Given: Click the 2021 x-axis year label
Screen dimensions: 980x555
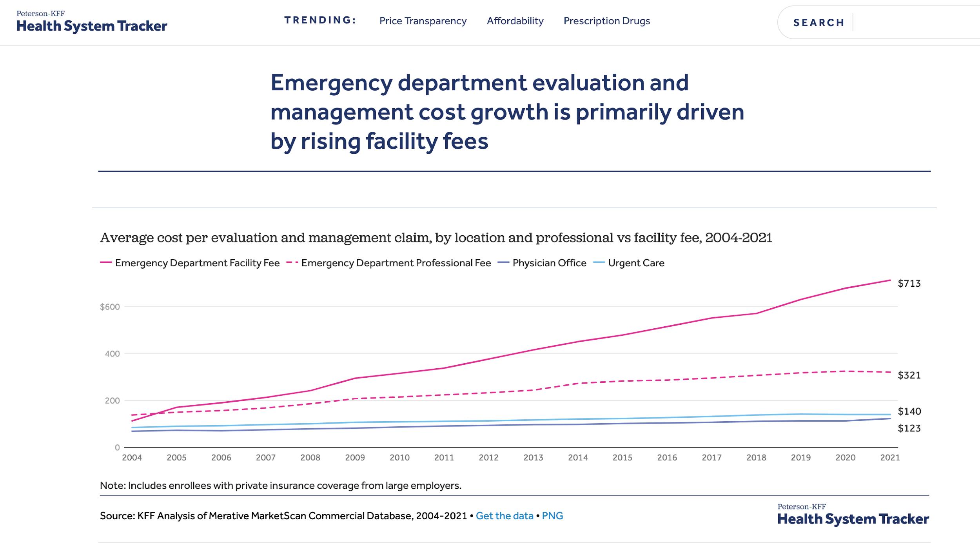Looking at the screenshot, I should click(890, 457).
